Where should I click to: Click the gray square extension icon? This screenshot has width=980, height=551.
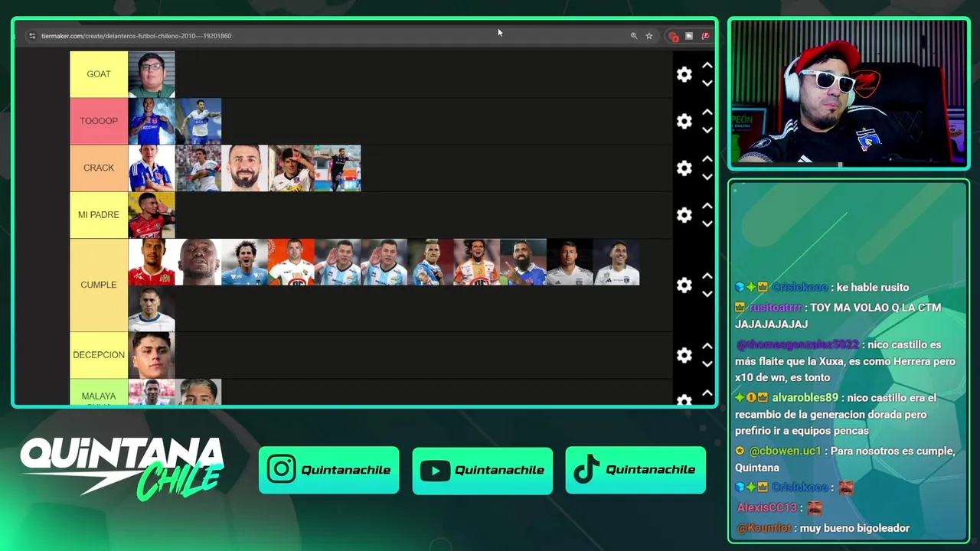[689, 36]
